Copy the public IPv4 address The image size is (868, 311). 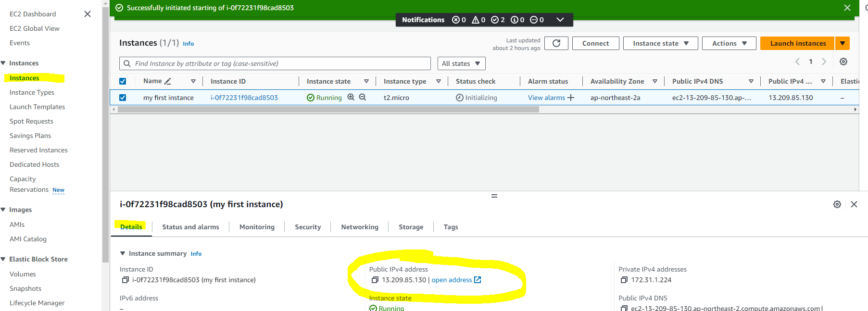coord(375,280)
